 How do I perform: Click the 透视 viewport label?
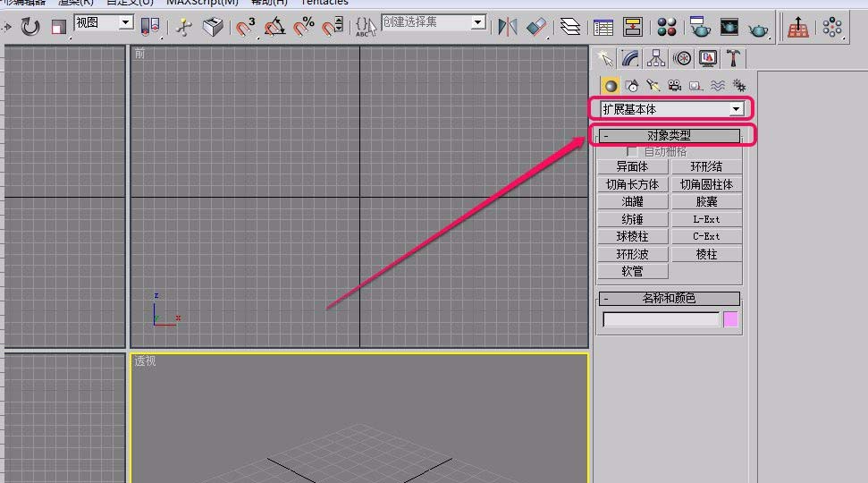click(145, 361)
